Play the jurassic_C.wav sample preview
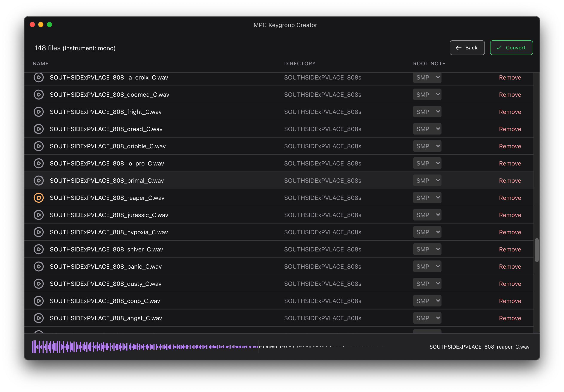This screenshot has height=392, width=564. coord(38,215)
